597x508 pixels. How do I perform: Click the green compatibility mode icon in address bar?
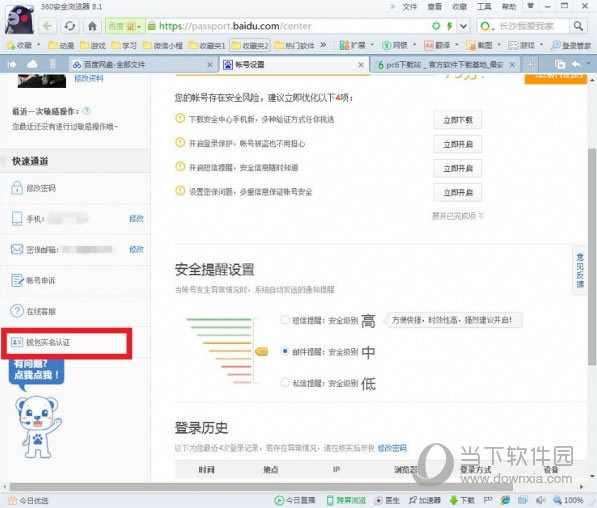click(x=436, y=26)
